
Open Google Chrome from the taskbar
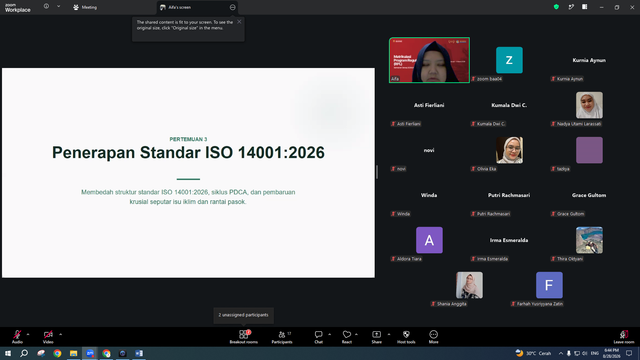pos(57,353)
